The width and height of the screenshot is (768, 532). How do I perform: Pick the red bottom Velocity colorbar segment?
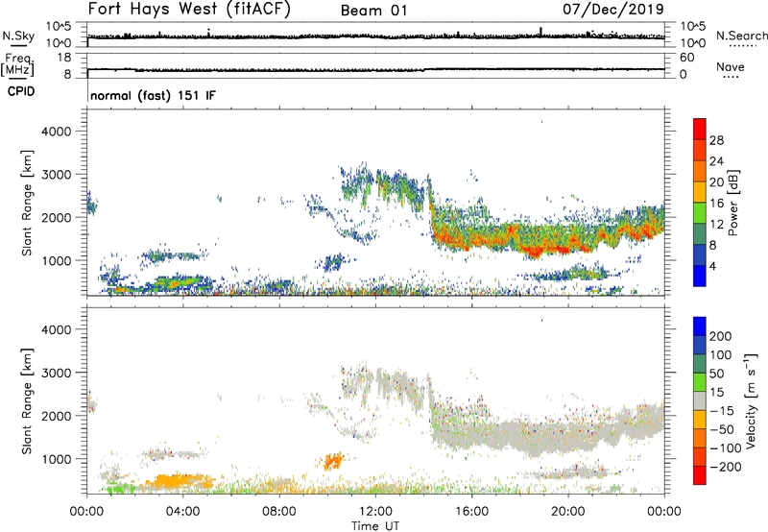tap(700, 475)
